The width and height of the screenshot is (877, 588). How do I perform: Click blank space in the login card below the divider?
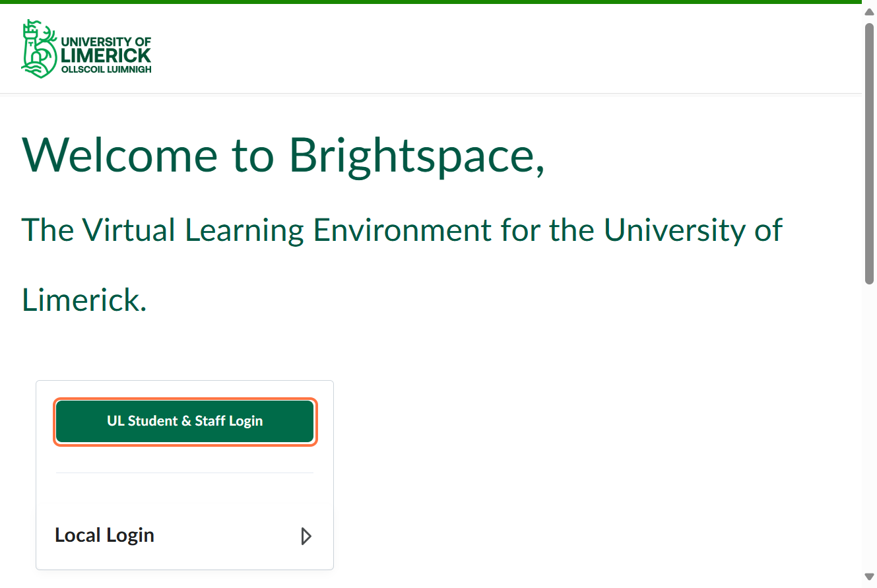pyautogui.click(x=185, y=496)
